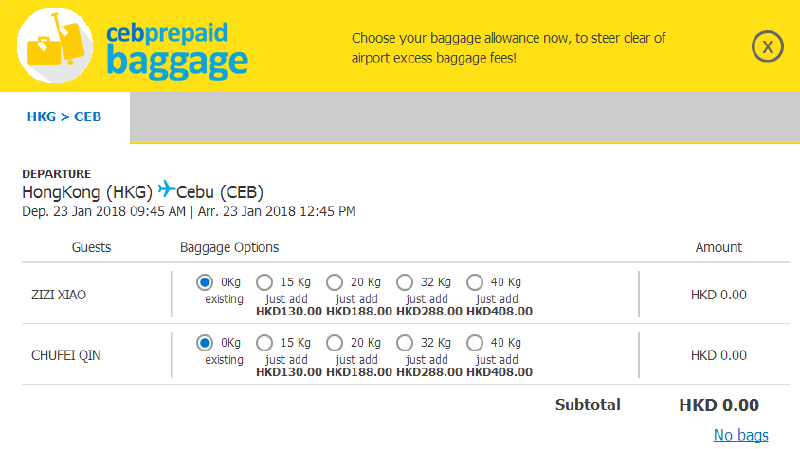The image size is (800, 449).
Task: Click the airplane icon between HongKong and Cebu
Action: click(x=166, y=189)
